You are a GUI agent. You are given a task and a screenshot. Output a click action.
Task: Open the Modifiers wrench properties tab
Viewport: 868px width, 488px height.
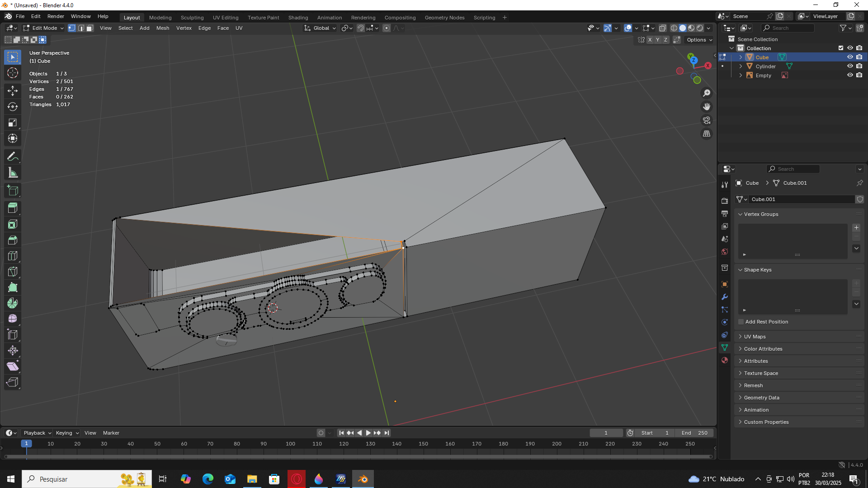725,297
